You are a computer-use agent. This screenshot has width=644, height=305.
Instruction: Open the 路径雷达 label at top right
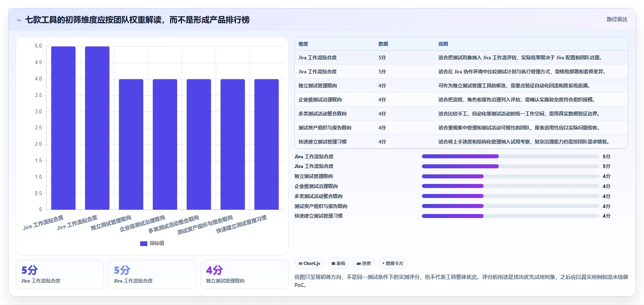617,19
